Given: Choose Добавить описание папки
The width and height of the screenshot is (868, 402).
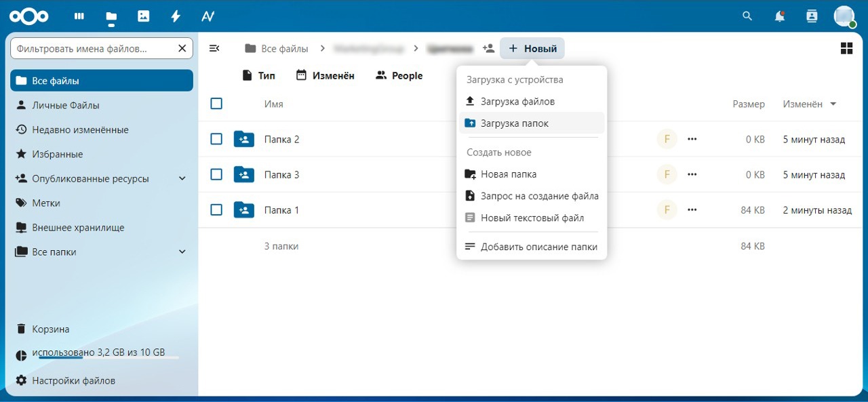Looking at the screenshot, I should click(x=532, y=247).
